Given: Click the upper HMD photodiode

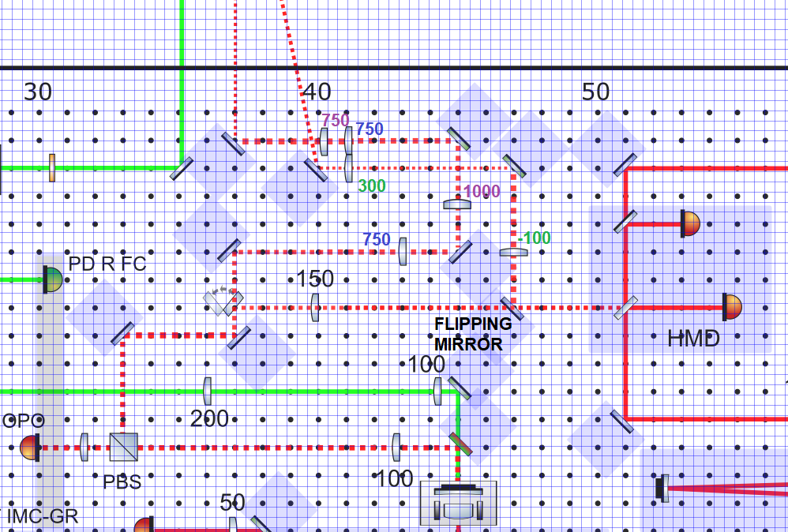Looking at the screenshot, I should (691, 223).
